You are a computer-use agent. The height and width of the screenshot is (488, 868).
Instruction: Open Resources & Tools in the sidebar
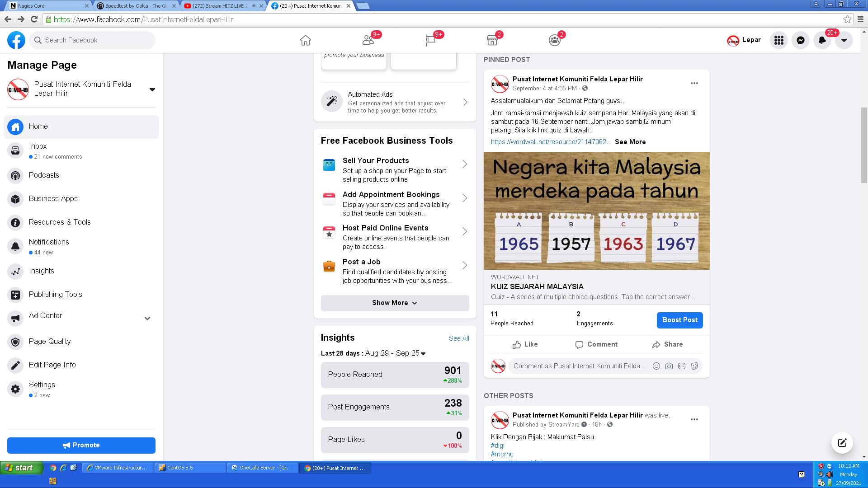pyautogui.click(x=81, y=222)
